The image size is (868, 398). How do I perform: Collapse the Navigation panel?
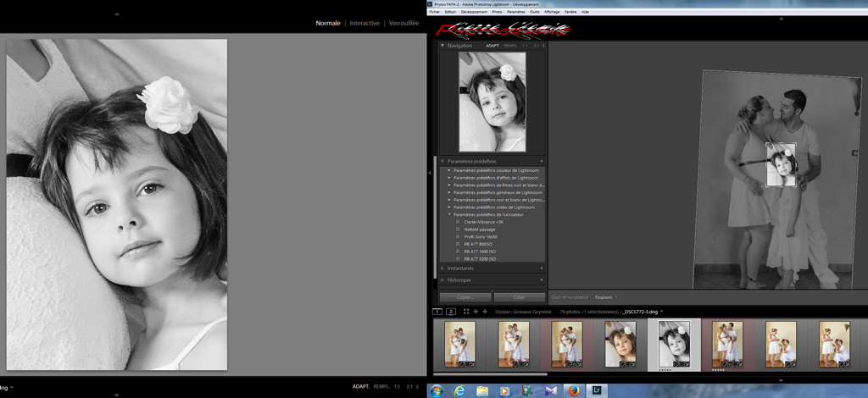pyautogui.click(x=442, y=46)
